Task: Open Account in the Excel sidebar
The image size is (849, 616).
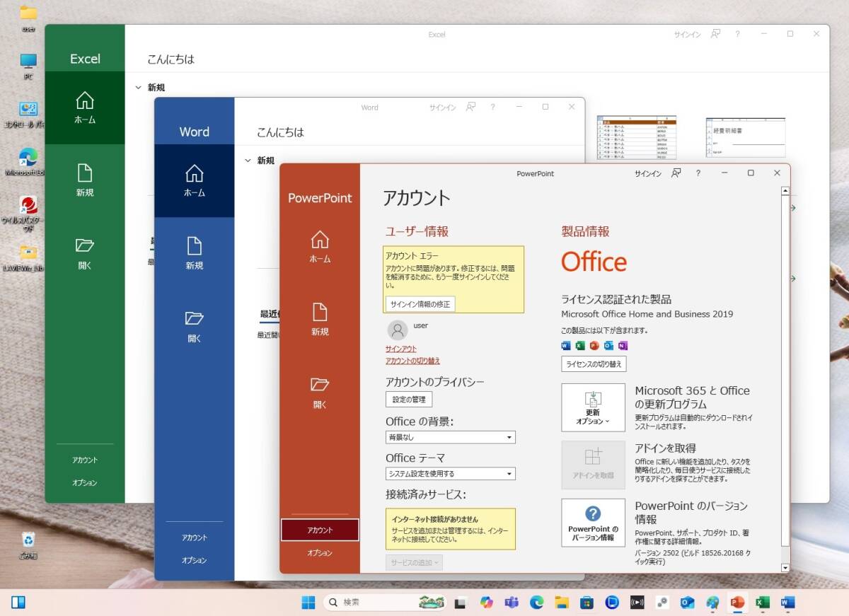Action: click(85, 460)
